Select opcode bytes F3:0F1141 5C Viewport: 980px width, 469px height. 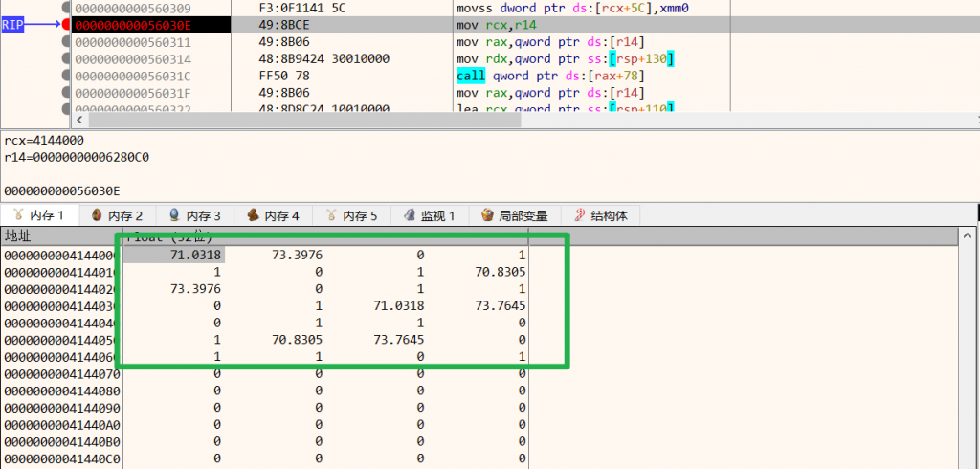click(302, 9)
